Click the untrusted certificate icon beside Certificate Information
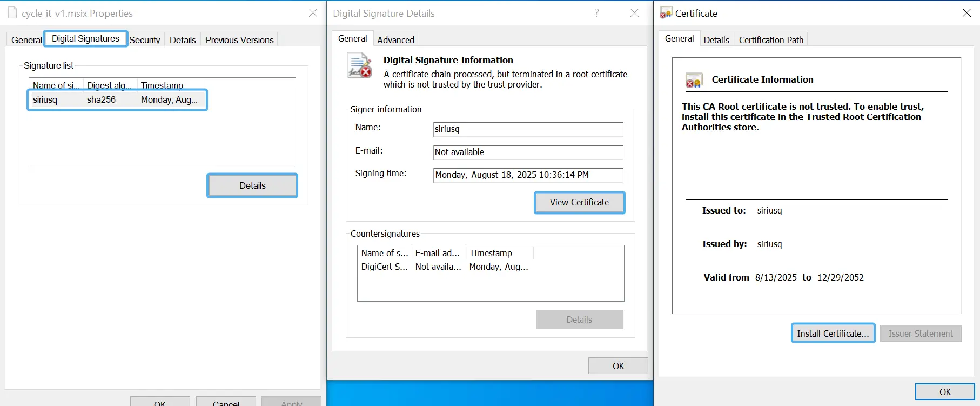The width and height of the screenshot is (980, 406). pyautogui.click(x=694, y=80)
